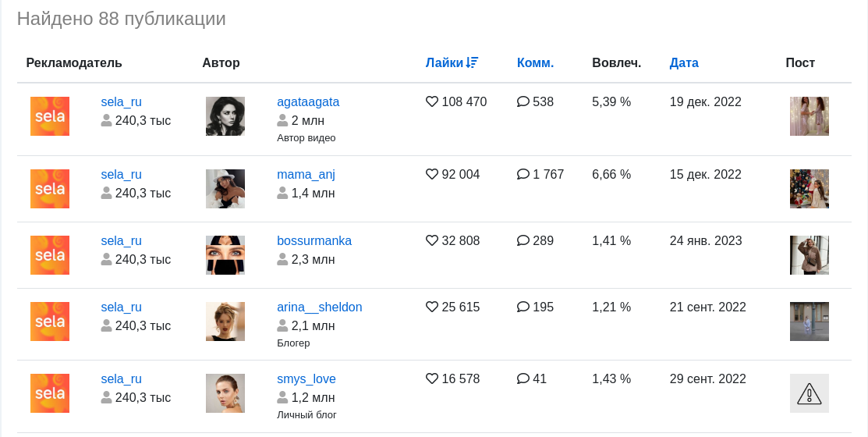The image size is (868, 437).
Task: Click the sela logo in the agataagata row
Action: [50, 116]
